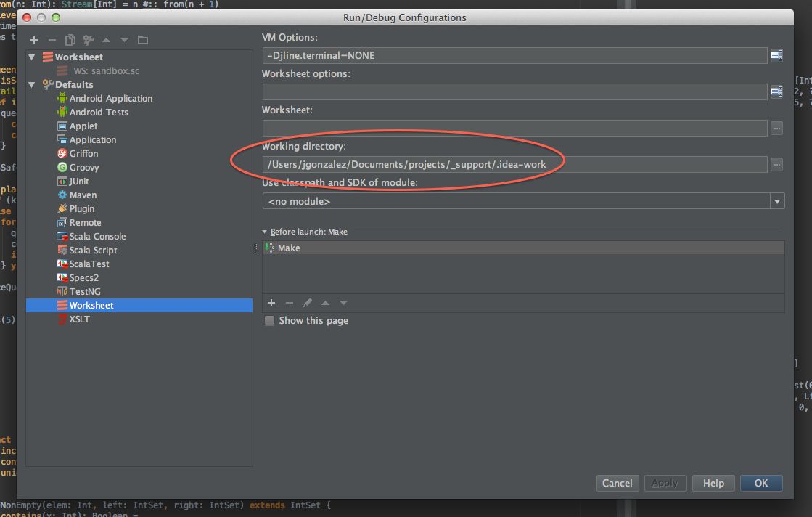812x517 pixels.
Task: Select Plugin default configuration
Action: coord(76,209)
